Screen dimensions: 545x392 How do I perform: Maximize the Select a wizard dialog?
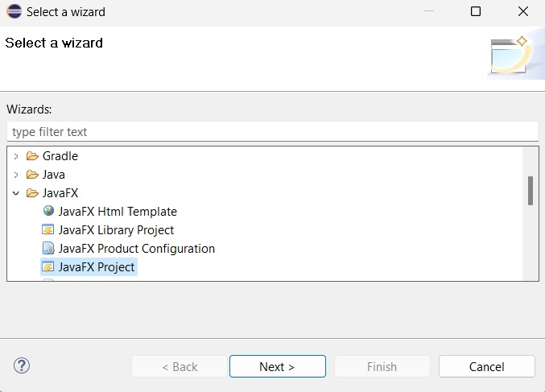click(476, 12)
